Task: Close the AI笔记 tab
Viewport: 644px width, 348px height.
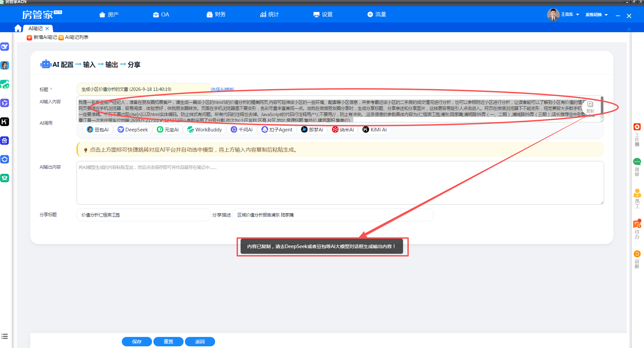Action: tap(47, 28)
